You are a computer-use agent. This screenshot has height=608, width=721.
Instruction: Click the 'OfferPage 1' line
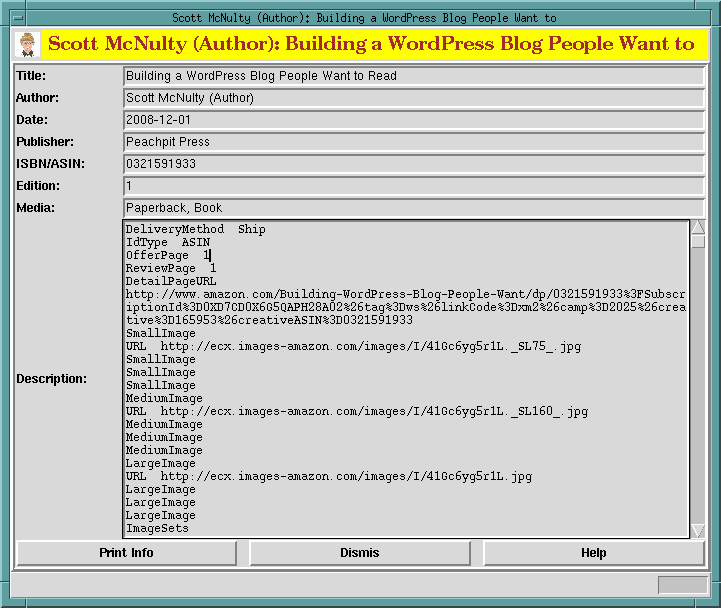[x=168, y=255]
